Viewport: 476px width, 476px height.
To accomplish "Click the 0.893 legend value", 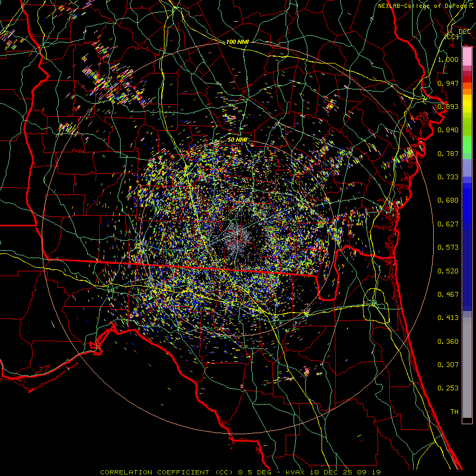I will [x=448, y=106].
